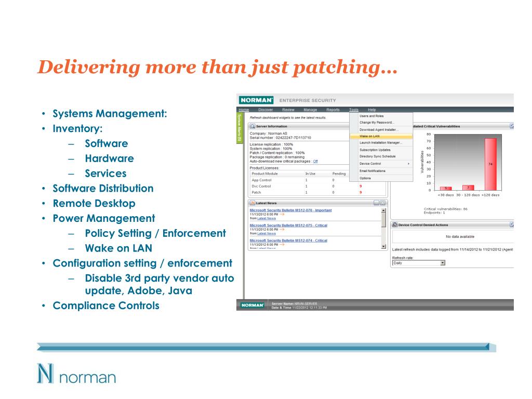The image size is (532, 399).
Task: Click the Device Control Denied Actions icon
Action: tap(395, 224)
